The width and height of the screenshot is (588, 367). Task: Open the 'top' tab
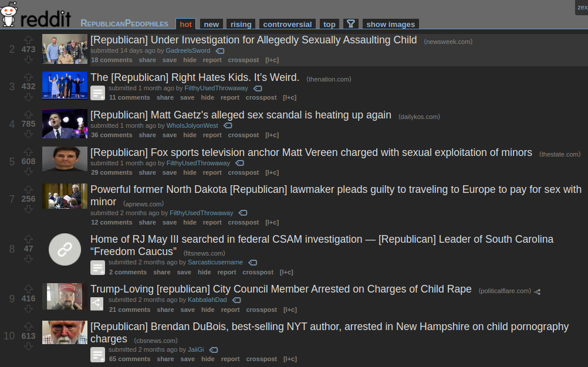point(329,24)
